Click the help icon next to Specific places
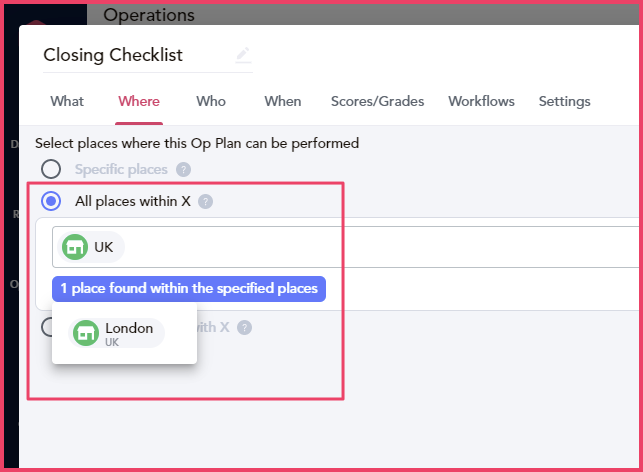This screenshot has width=643, height=472. click(183, 170)
